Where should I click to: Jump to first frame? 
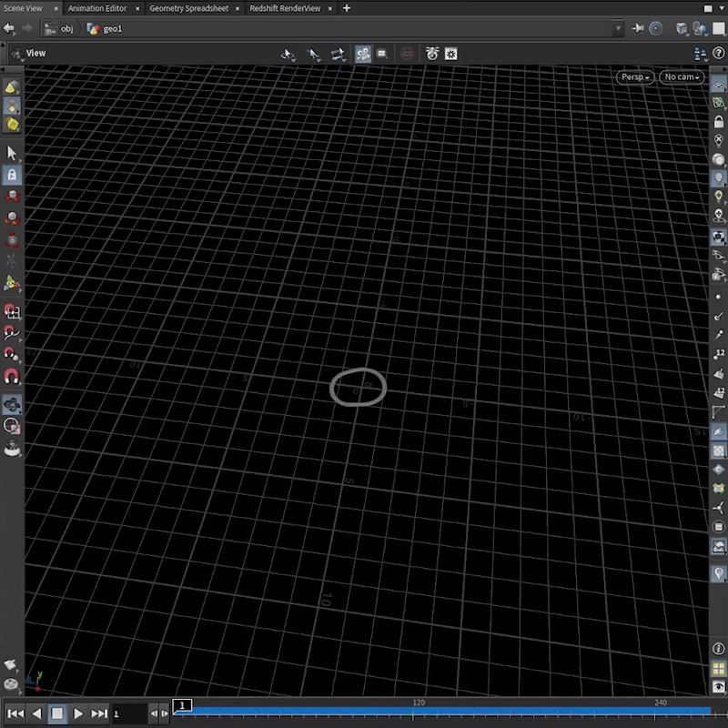[15, 713]
